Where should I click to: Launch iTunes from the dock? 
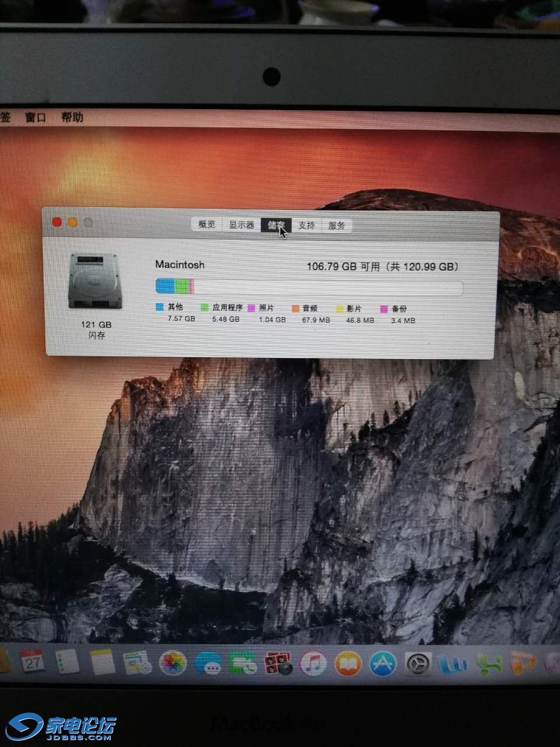click(x=313, y=664)
